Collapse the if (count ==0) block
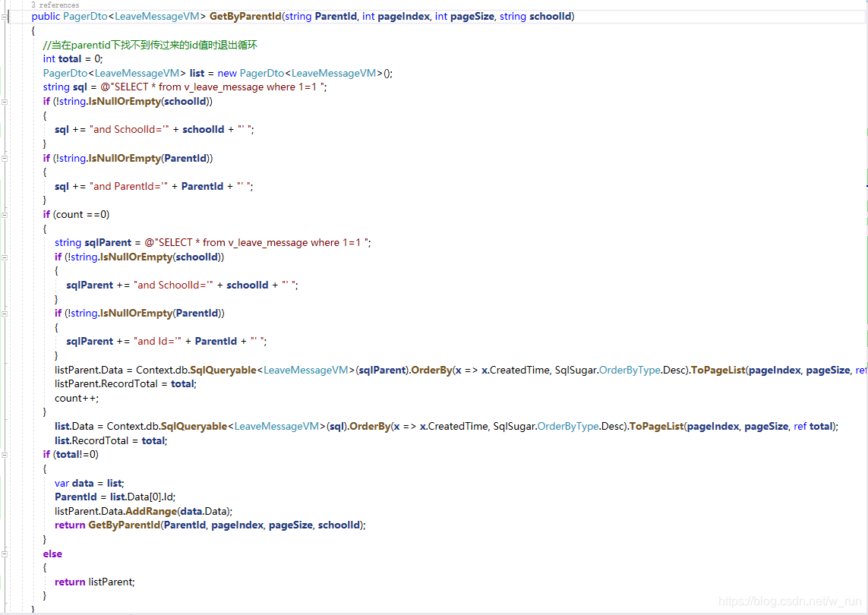 coord(5,215)
